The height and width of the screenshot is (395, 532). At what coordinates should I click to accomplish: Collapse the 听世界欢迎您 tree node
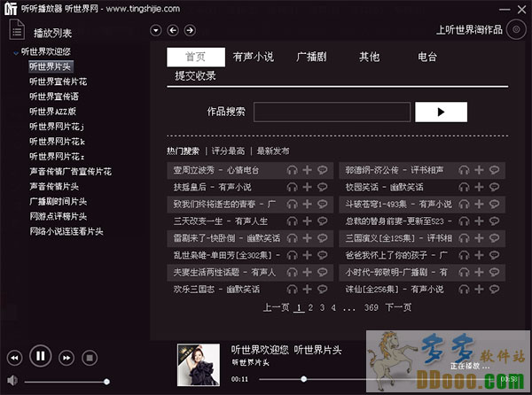pos(16,52)
